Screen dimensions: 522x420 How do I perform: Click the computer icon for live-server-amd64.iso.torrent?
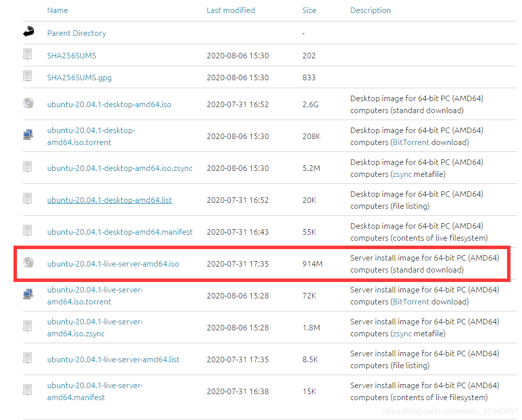point(28,294)
